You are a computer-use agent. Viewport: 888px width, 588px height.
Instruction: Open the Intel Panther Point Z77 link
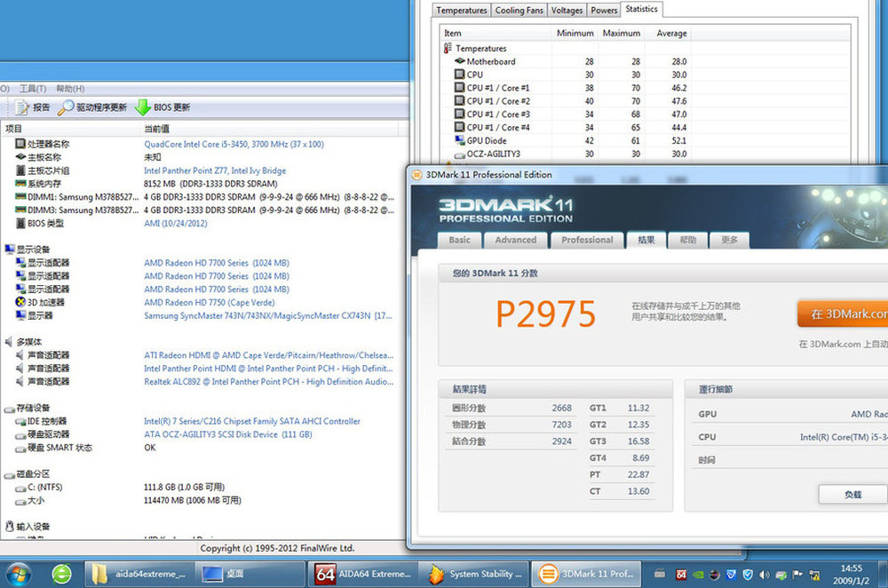tap(215, 171)
